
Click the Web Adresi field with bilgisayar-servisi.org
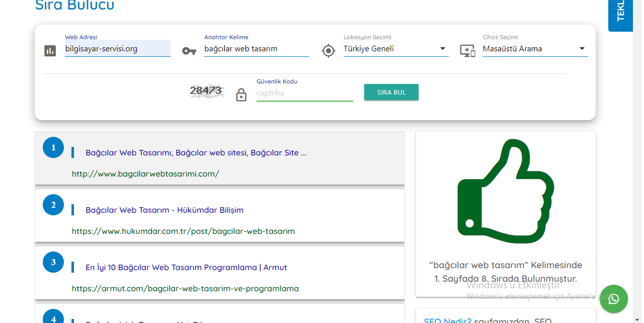118,49
